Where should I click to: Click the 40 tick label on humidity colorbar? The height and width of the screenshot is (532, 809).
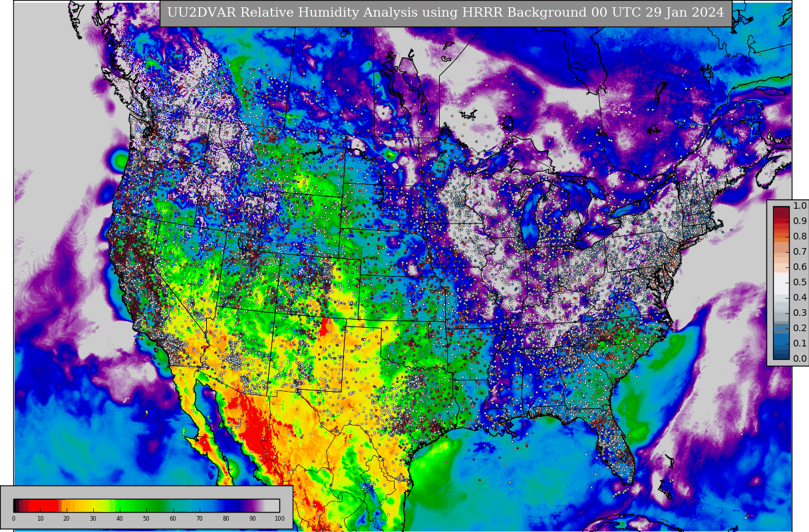coord(120,519)
